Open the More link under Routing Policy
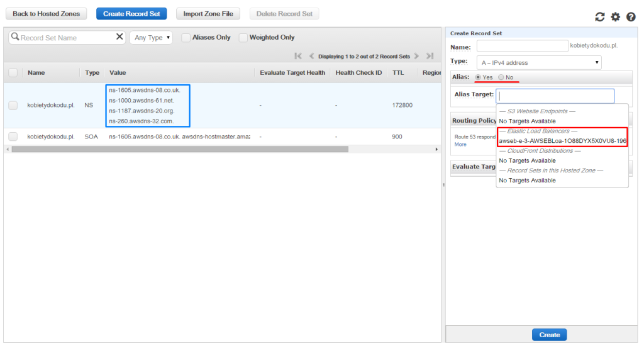644x346 pixels. 460,144
